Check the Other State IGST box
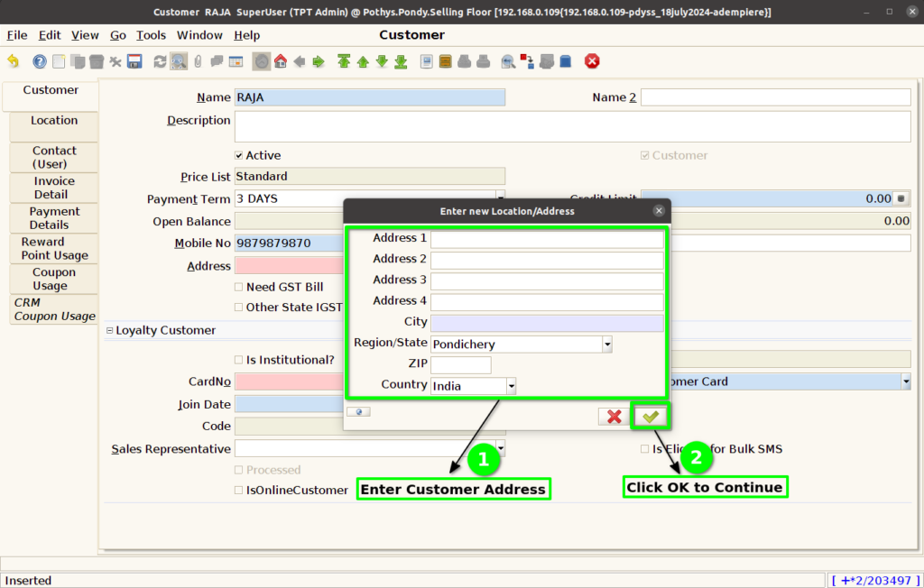The image size is (924, 588). [x=238, y=307]
